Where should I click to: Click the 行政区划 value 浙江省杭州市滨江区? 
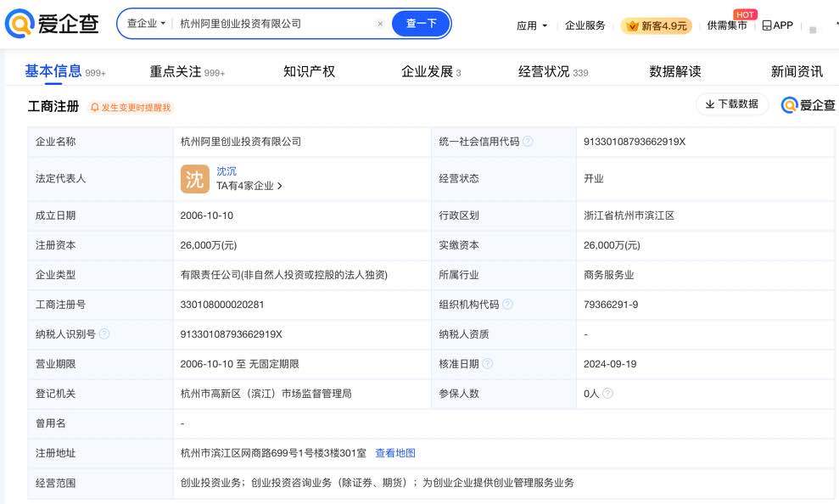tap(629, 216)
